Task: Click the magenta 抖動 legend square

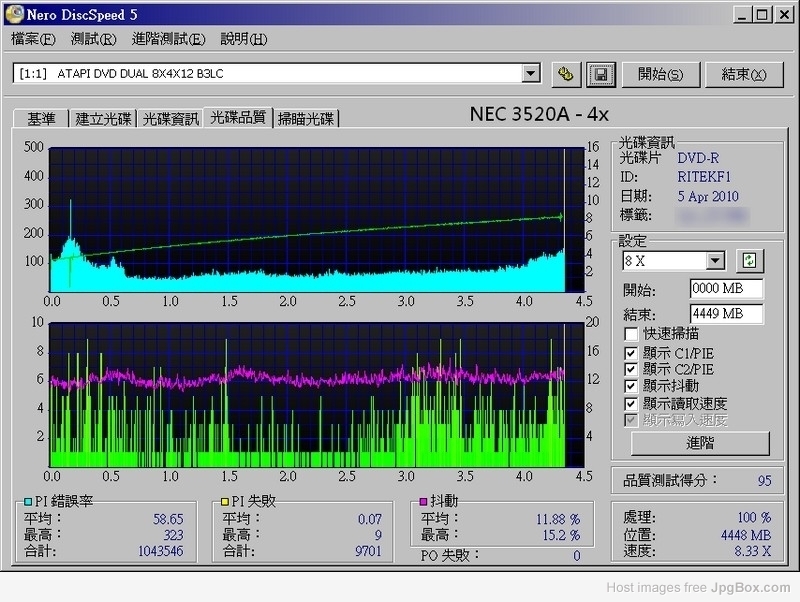Action: [x=424, y=500]
